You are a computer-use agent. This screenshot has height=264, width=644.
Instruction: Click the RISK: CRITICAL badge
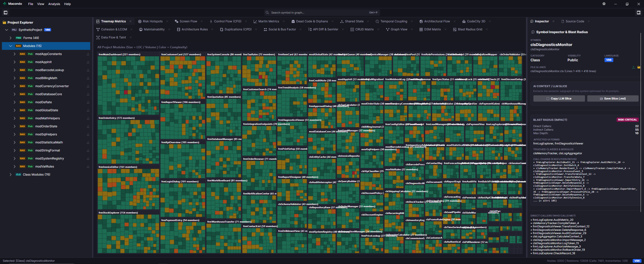tap(627, 120)
